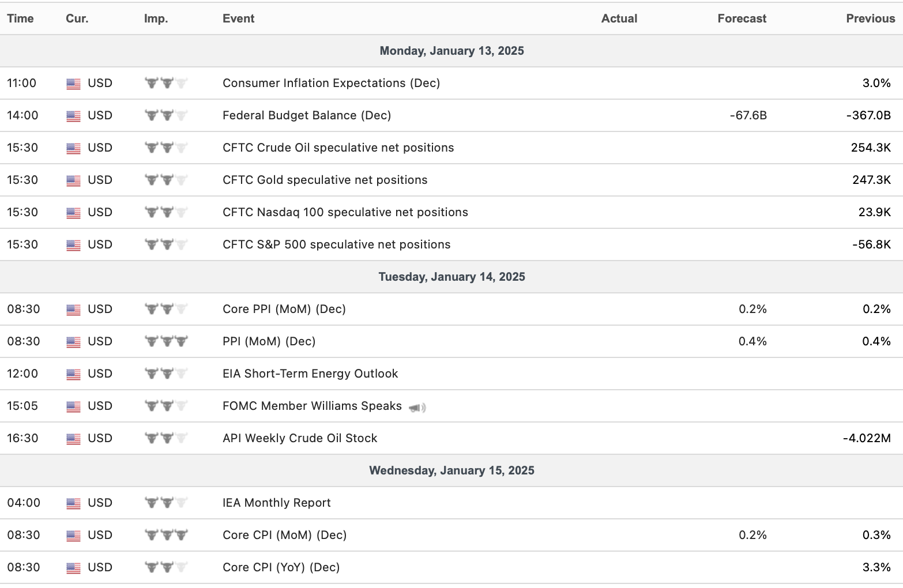Click the Imp. column header
This screenshot has height=588, width=903.
tap(156, 18)
